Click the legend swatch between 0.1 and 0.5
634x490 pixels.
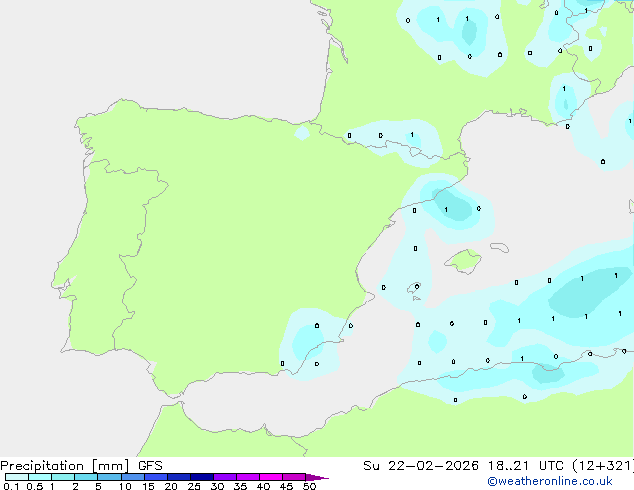(17, 477)
